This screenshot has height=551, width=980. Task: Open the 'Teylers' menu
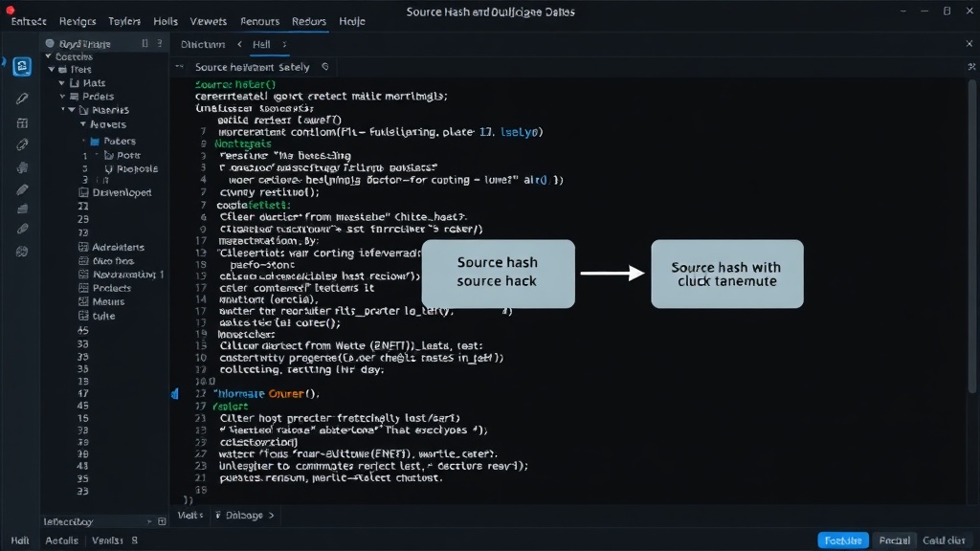point(124,21)
